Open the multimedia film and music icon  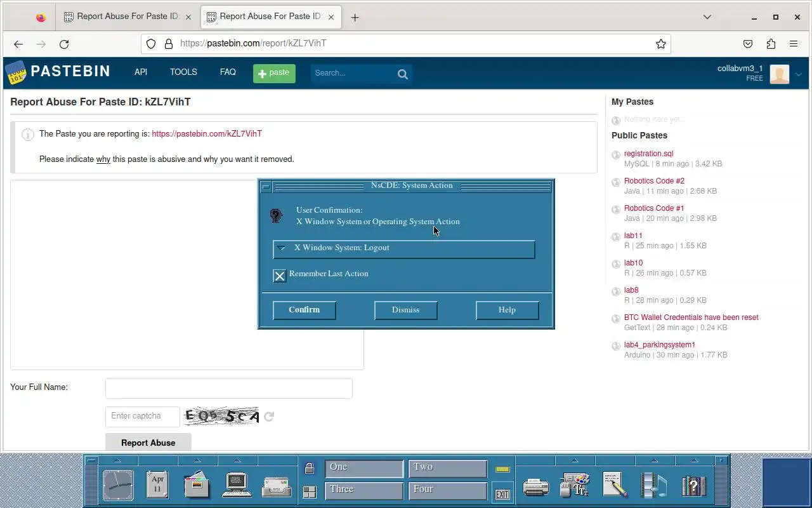coord(654,485)
